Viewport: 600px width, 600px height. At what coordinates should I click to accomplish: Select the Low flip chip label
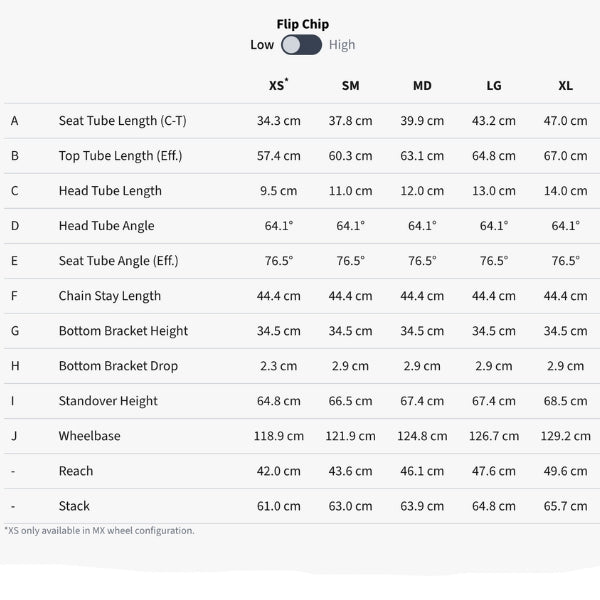pyautogui.click(x=262, y=45)
